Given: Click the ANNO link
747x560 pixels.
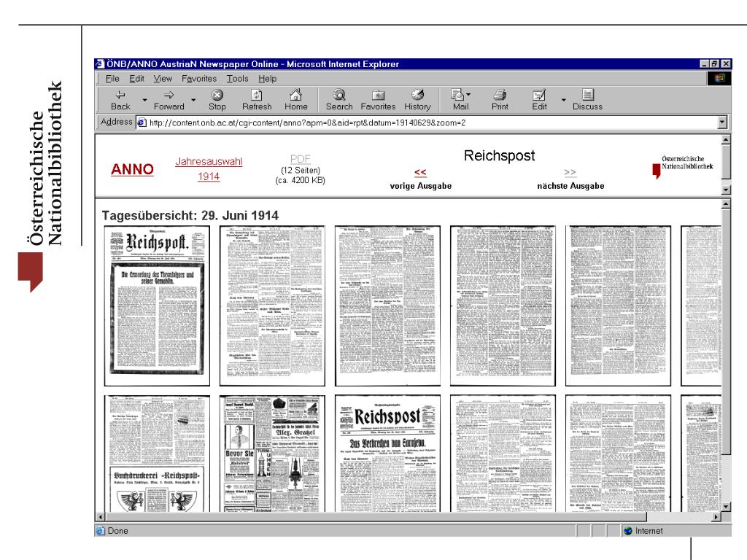Looking at the screenshot, I should [x=132, y=169].
